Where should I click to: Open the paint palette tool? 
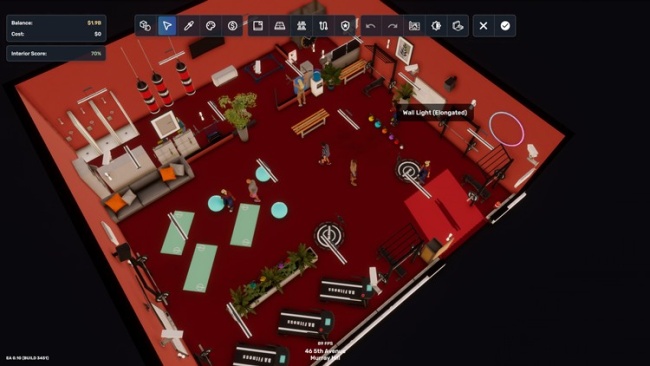pyautogui.click(x=211, y=26)
